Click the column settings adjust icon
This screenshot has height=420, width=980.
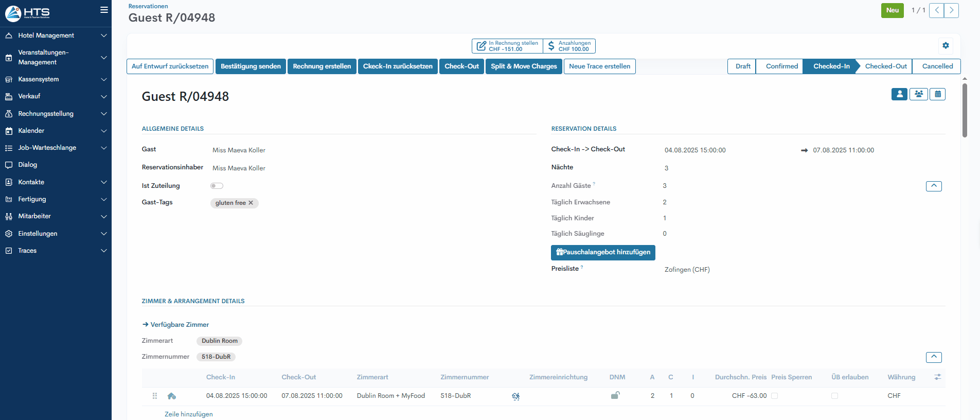point(937,377)
